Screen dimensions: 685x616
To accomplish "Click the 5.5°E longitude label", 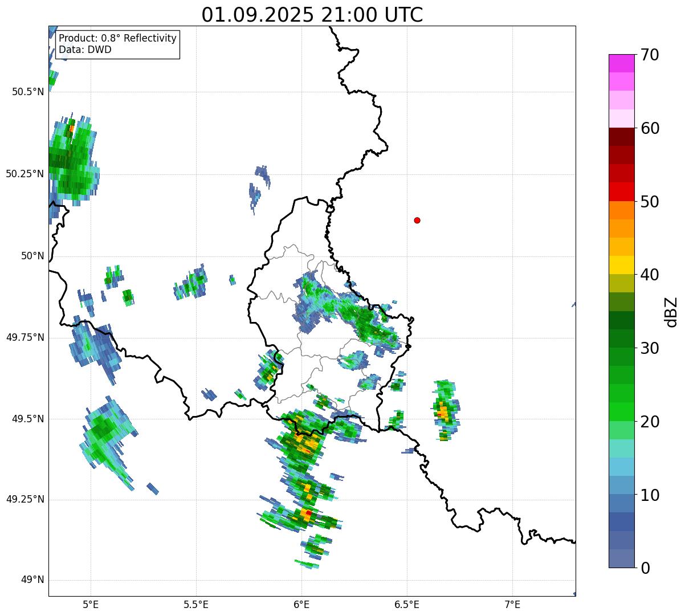I will coord(196,604).
